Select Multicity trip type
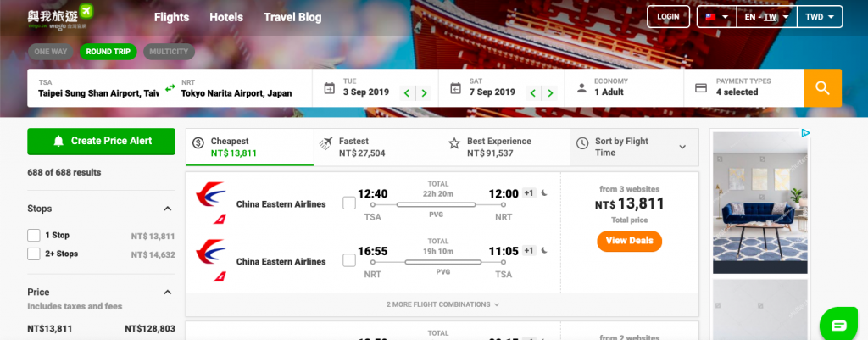868x340 pixels. pyautogui.click(x=169, y=52)
